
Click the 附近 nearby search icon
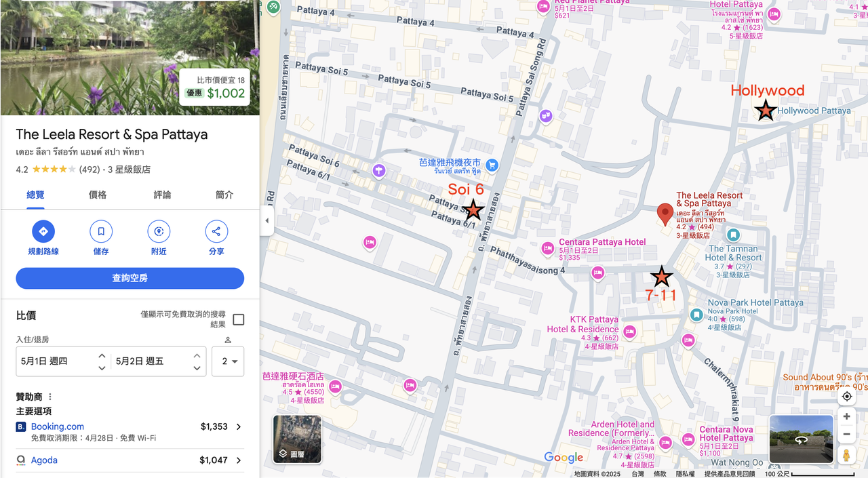[159, 232]
